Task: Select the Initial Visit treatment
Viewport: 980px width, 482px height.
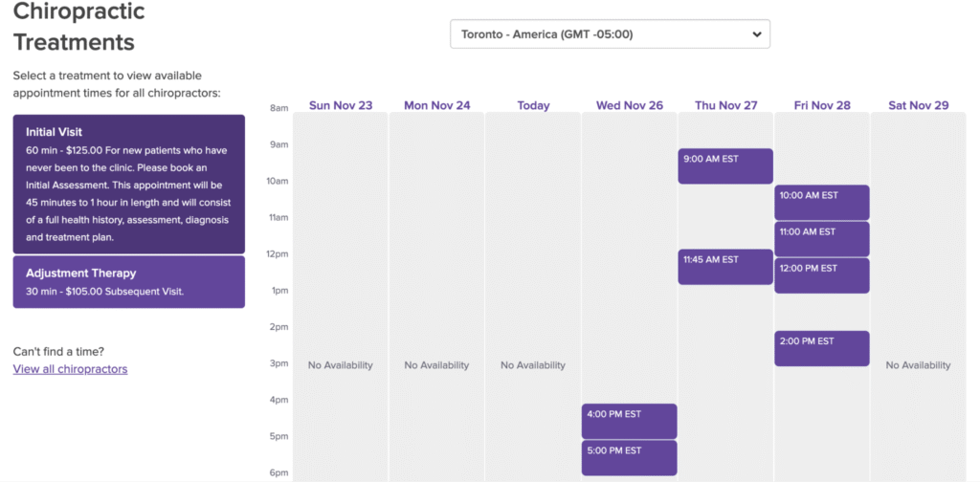Action: (x=129, y=184)
